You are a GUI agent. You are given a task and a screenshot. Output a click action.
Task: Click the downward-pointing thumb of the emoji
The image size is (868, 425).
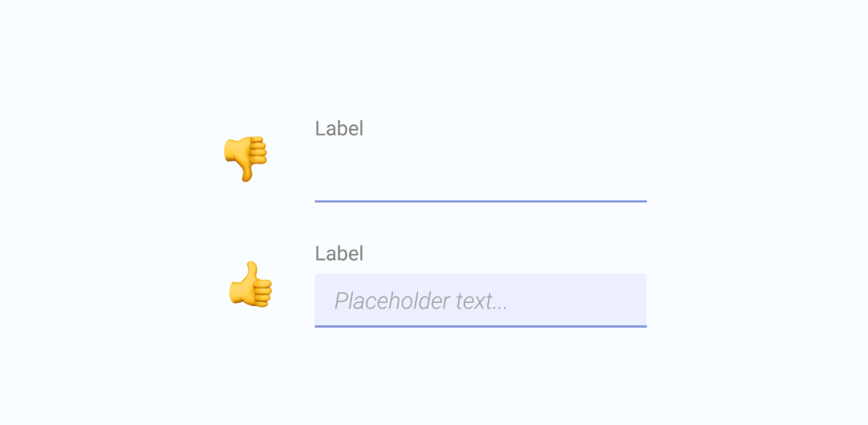click(x=247, y=173)
